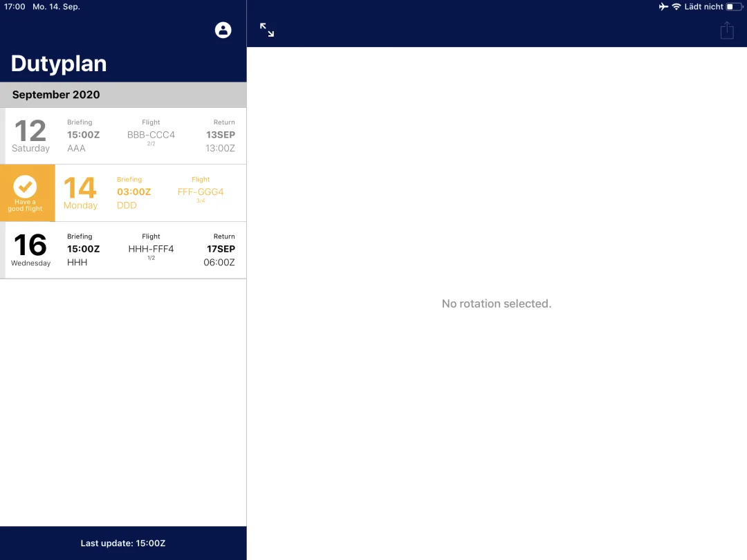Image resolution: width=747 pixels, height=560 pixels.
Task: Click briefing station HHH
Action: click(x=77, y=263)
